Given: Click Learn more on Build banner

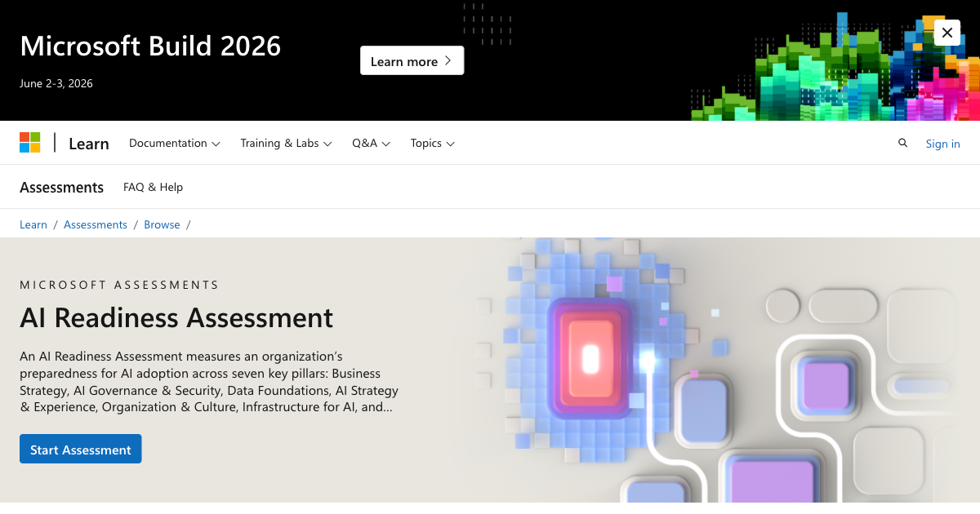Looking at the screenshot, I should tap(412, 61).
